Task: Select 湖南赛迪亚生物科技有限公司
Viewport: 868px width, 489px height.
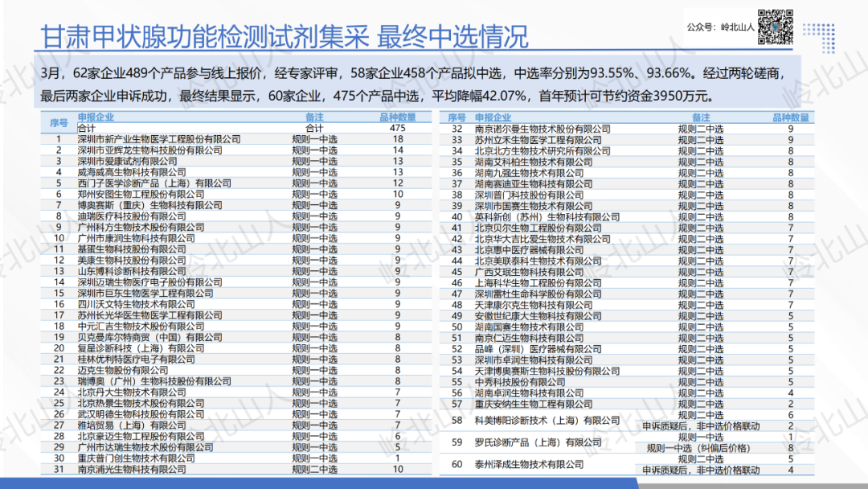Action: 534,184
